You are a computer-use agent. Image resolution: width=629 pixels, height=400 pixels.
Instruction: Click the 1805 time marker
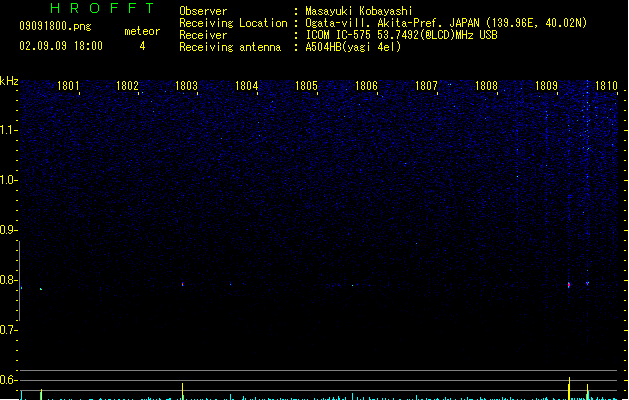[306, 86]
